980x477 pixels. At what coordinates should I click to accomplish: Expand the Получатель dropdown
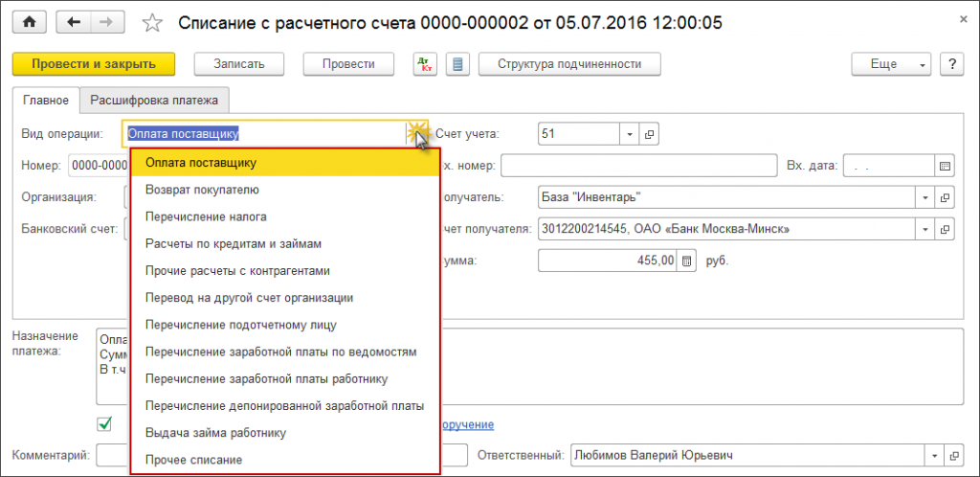click(x=925, y=197)
